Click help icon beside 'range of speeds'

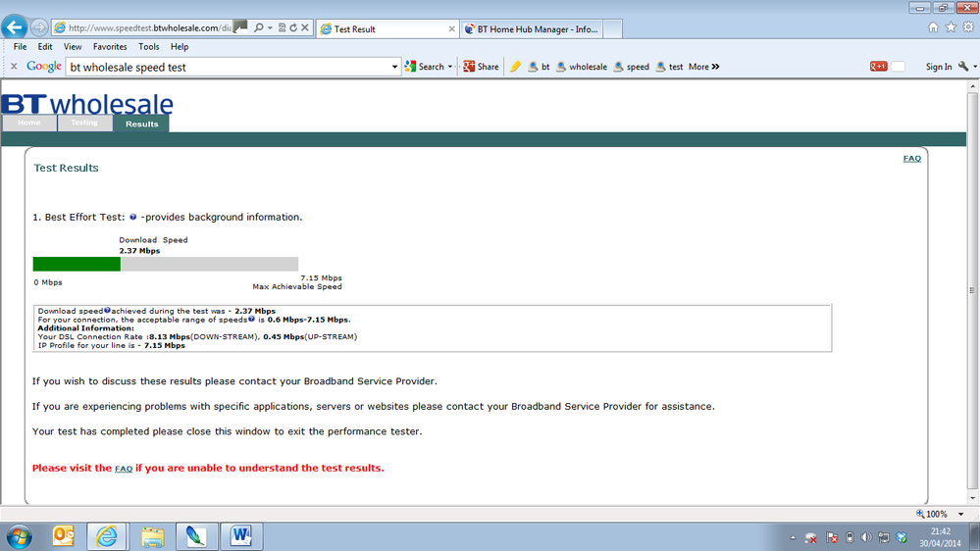pos(251,319)
